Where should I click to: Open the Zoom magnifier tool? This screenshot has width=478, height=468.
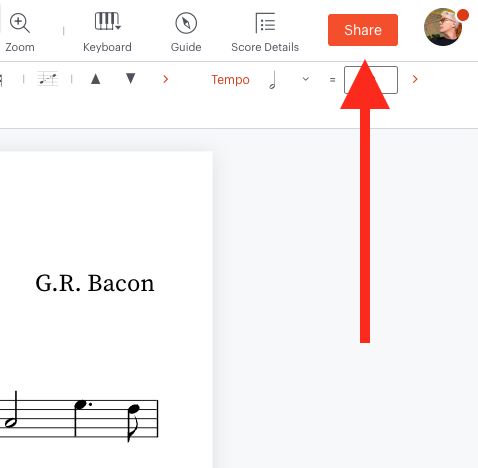(20, 32)
